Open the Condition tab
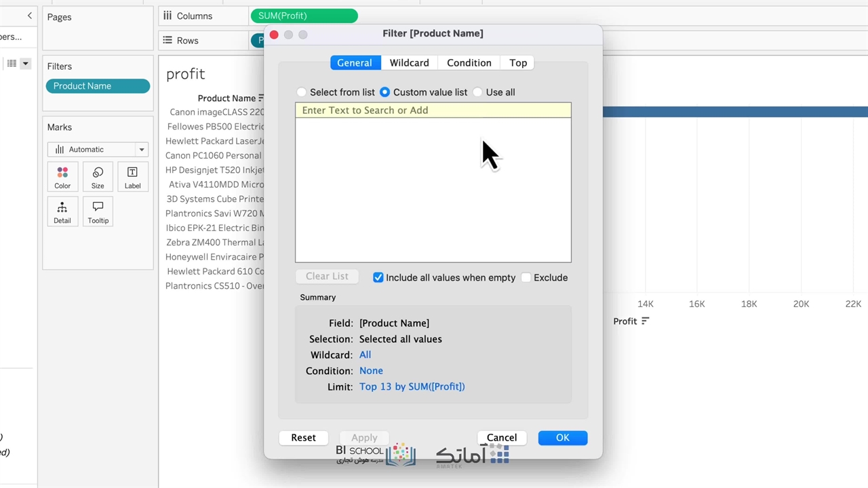Image resolution: width=868 pixels, height=488 pixels. [x=469, y=63]
